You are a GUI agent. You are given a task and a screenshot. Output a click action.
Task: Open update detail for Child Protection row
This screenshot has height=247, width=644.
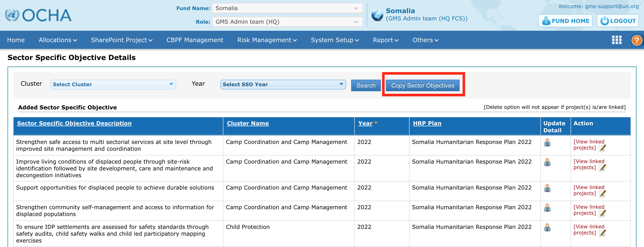point(547,228)
